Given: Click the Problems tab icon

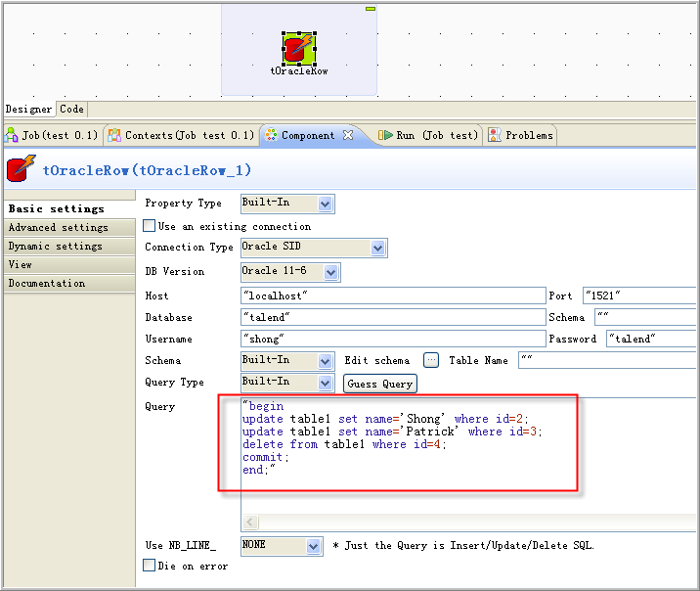Looking at the screenshot, I should [494, 135].
